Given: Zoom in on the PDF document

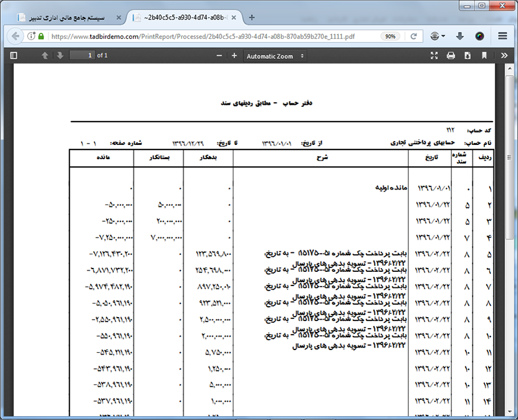Looking at the screenshot, I should tap(234, 56).
